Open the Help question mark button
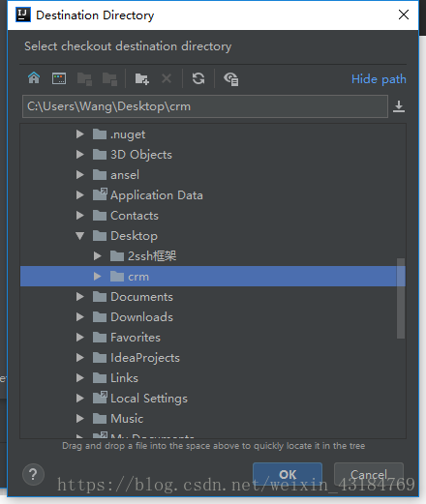The width and height of the screenshot is (426, 504). [33, 474]
